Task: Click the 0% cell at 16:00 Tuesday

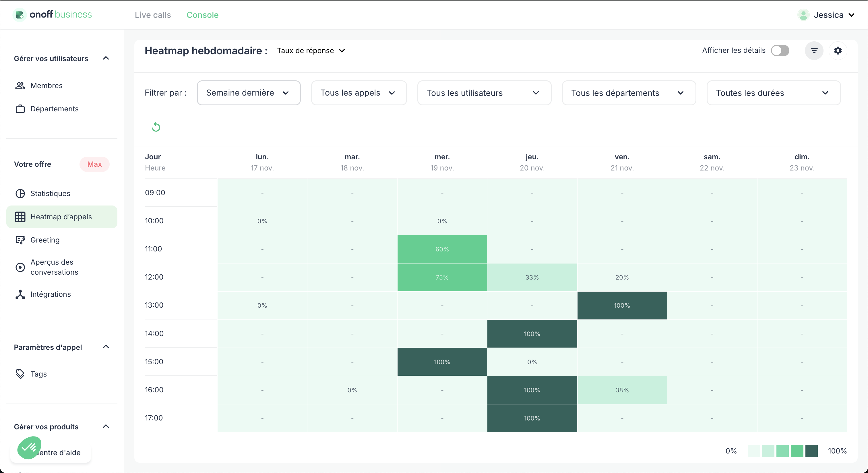Action: click(x=352, y=390)
